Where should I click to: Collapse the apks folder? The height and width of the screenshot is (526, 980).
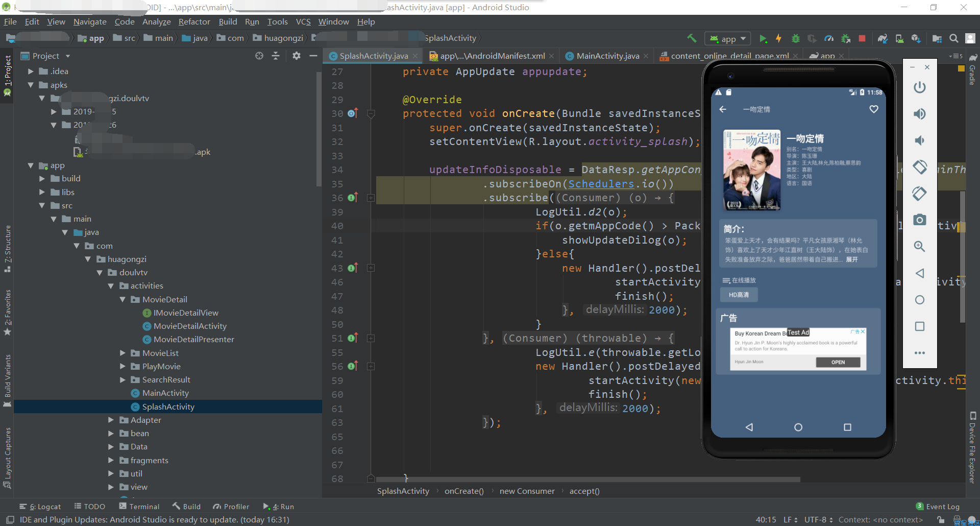coord(31,85)
